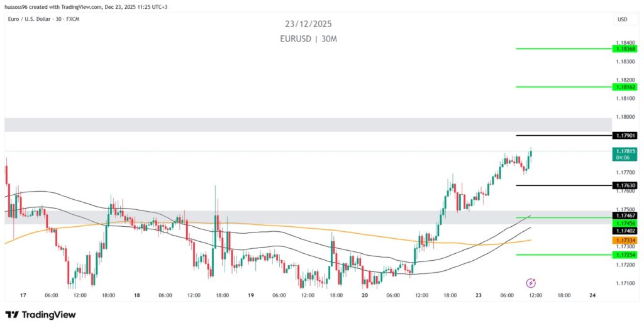This screenshot has width=644, height=328.
Task: Select the orange 1.17334 moving average label
Action: (x=626, y=240)
